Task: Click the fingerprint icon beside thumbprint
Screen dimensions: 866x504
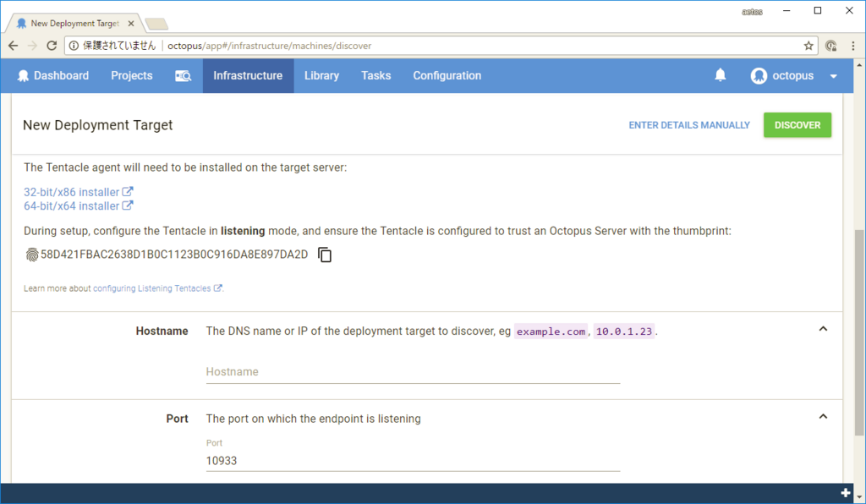Action: [32, 255]
